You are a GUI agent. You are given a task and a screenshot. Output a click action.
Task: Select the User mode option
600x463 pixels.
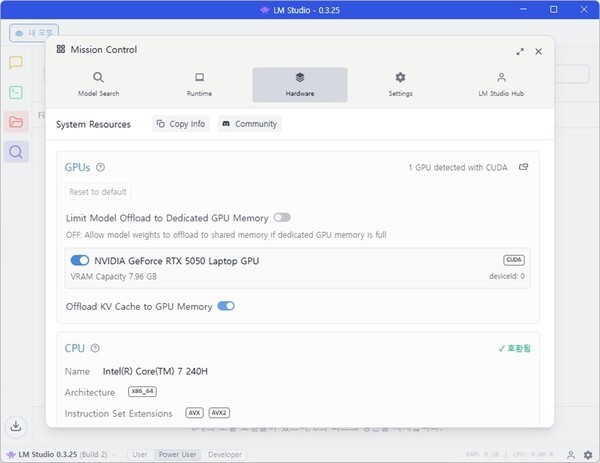click(140, 454)
